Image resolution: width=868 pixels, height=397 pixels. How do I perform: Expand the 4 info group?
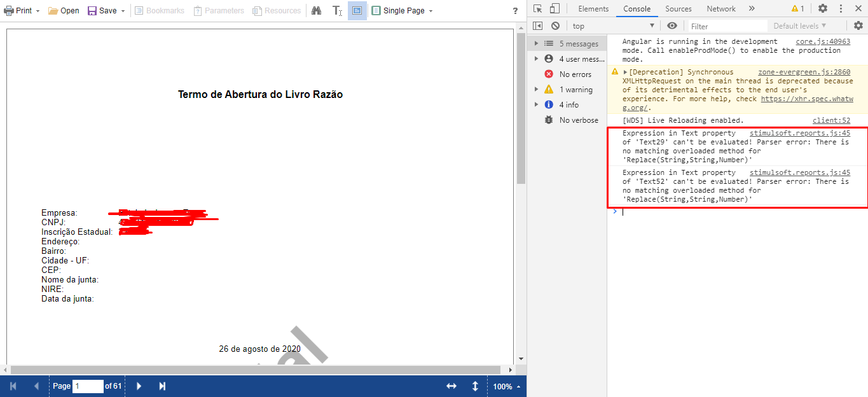point(536,105)
